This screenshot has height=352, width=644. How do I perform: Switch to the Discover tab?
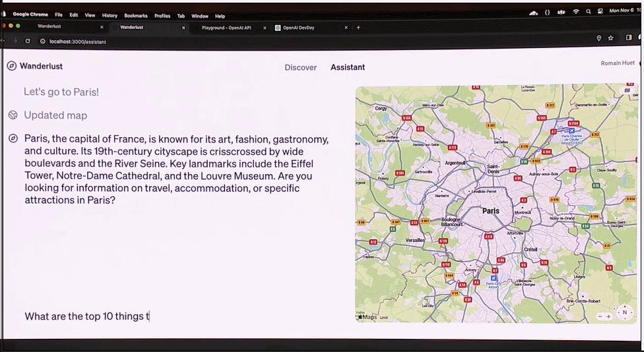tap(300, 67)
